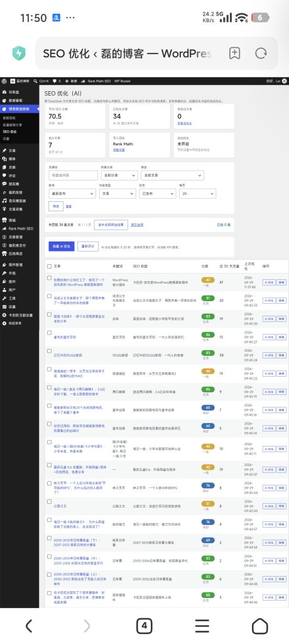This screenshot has height=644, width=289.
Task: Click AI 优化 button in WordPress 统计插件 row
Action: click(x=269, y=282)
